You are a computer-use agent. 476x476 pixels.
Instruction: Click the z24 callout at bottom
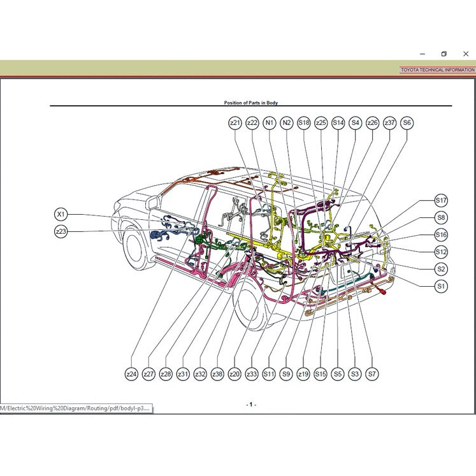click(x=131, y=375)
